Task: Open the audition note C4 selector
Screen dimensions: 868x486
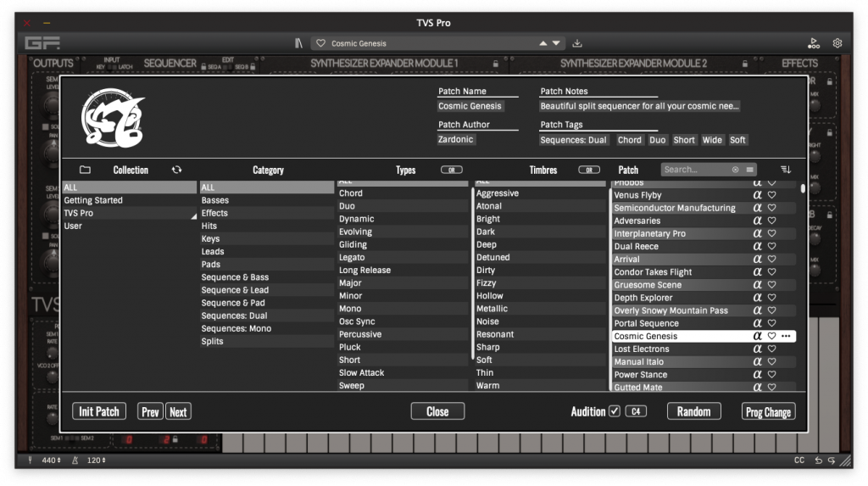Action: pos(636,411)
